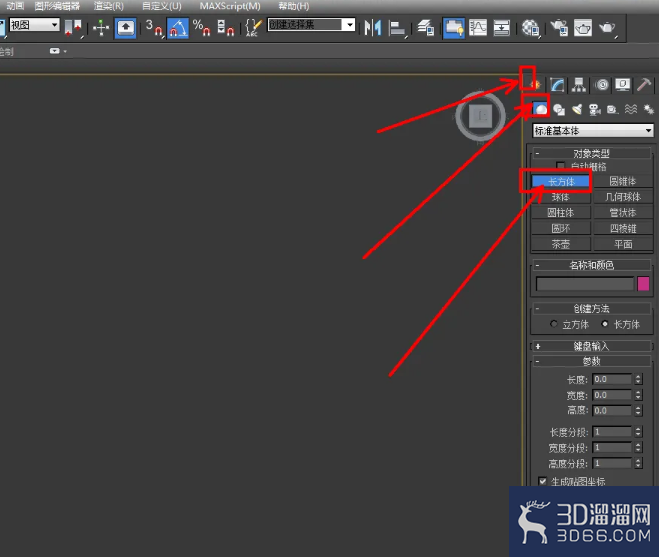The height and width of the screenshot is (557, 659).
Task: Collapse the 对象类型 rollout
Action: pos(591,153)
